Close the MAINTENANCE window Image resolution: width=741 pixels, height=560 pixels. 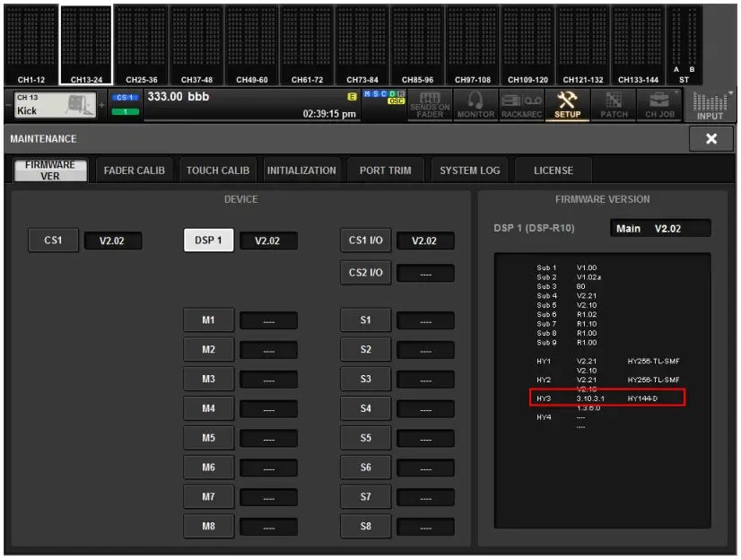[710, 138]
